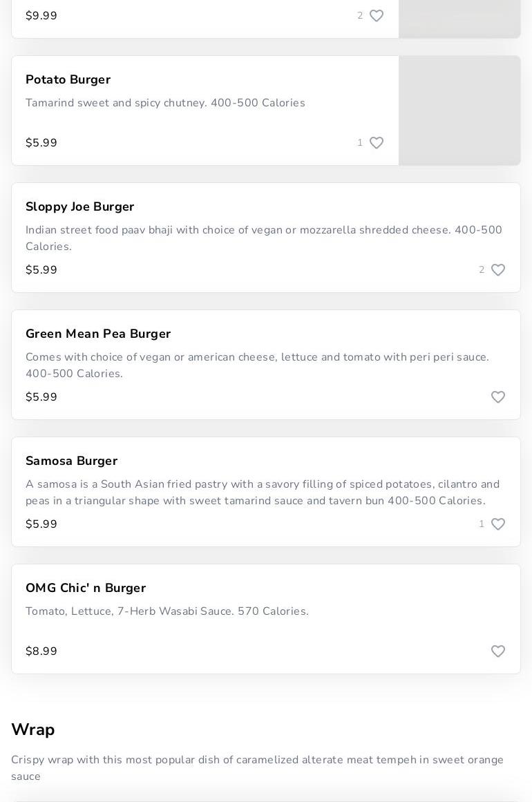The height and width of the screenshot is (802, 532).
Task: Tap heart on Green Mean Pea Burger
Action: [x=498, y=397]
